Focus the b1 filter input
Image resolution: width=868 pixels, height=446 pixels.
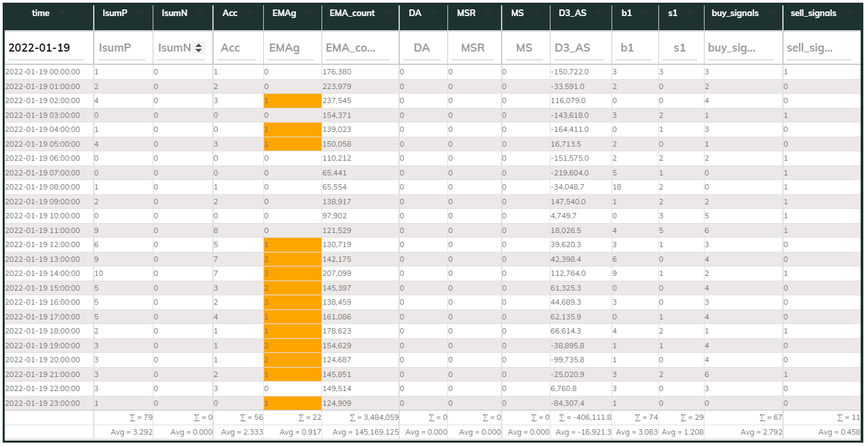(x=634, y=48)
